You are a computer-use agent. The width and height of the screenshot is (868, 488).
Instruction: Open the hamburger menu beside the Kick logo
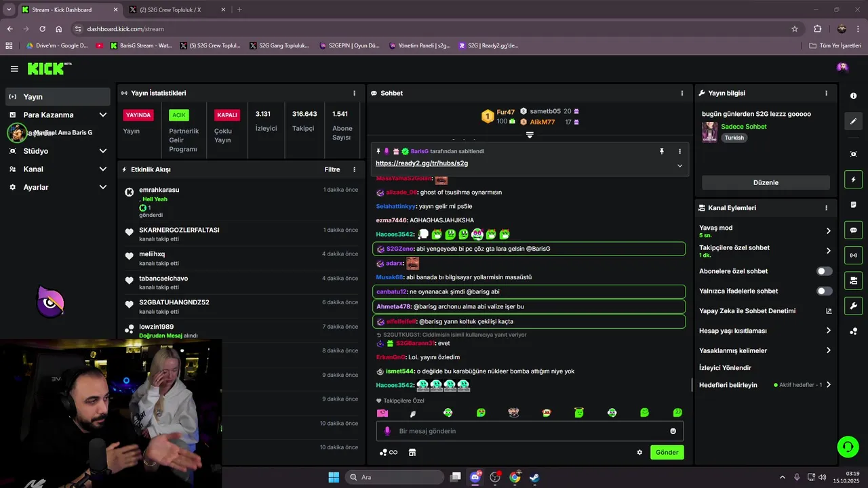[14, 68]
